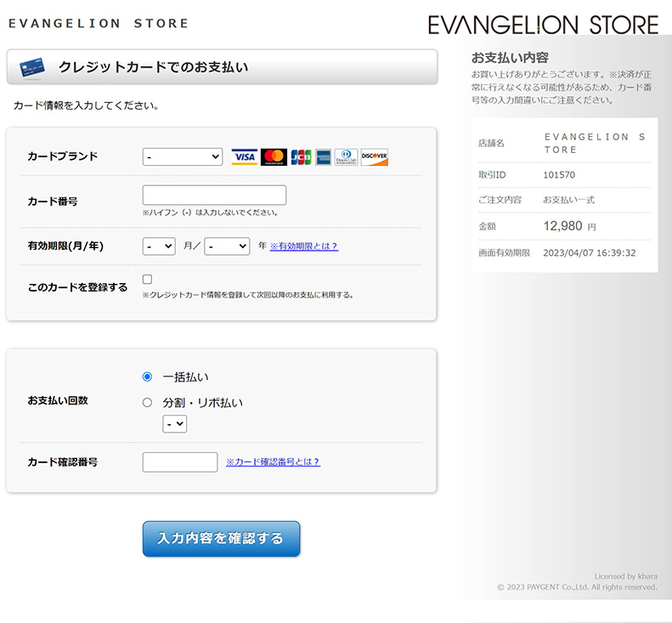Check the このカードを登録する checkbox

(148, 279)
